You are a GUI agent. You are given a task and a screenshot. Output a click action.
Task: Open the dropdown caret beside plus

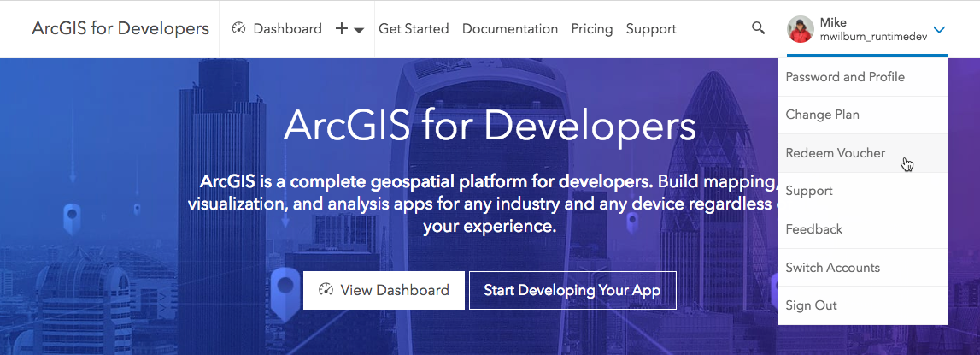pos(359,30)
